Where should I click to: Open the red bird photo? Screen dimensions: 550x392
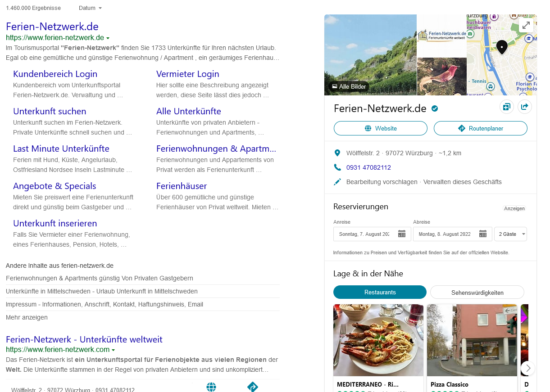[x=442, y=77]
